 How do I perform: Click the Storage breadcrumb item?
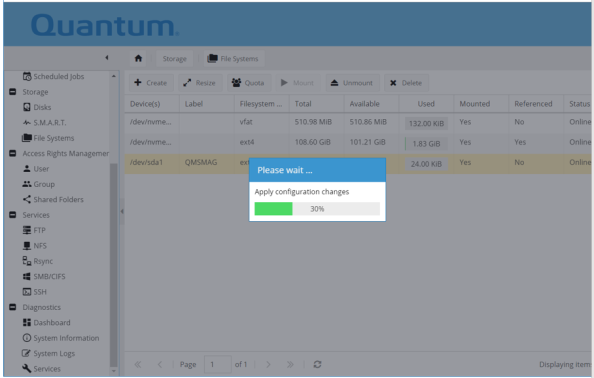(x=174, y=59)
